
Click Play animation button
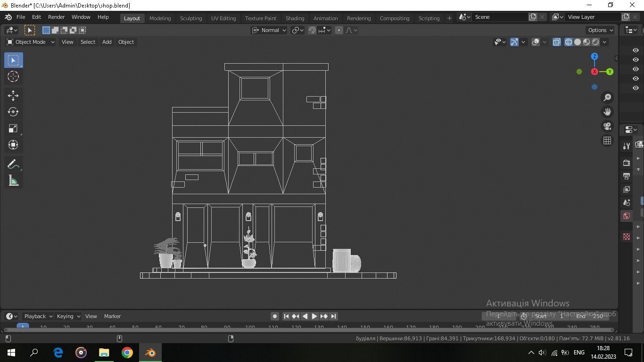314,316
